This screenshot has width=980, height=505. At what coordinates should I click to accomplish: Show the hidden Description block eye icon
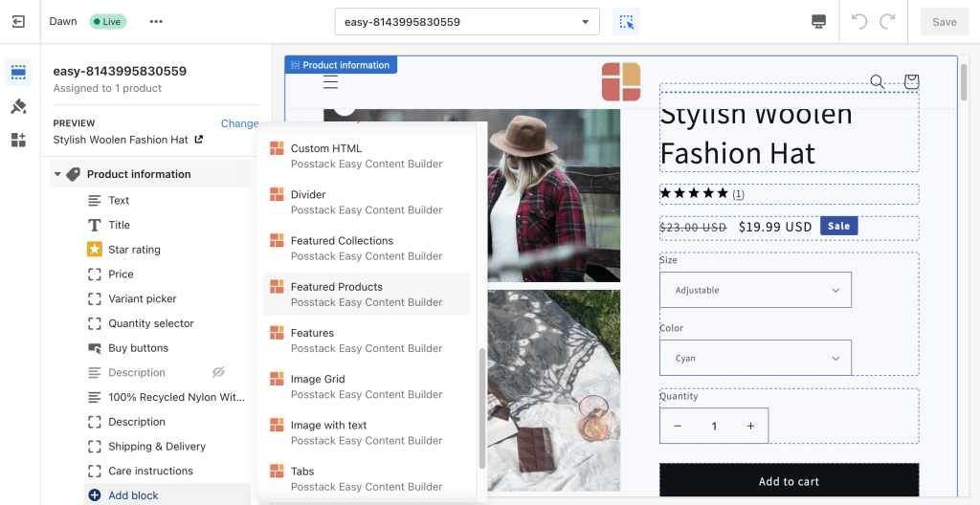(x=218, y=372)
